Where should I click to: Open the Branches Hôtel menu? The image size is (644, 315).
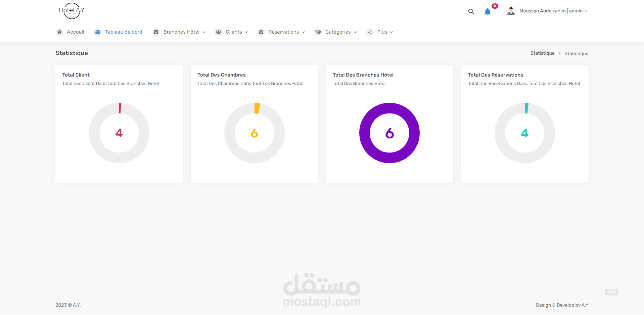[x=181, y=32]
